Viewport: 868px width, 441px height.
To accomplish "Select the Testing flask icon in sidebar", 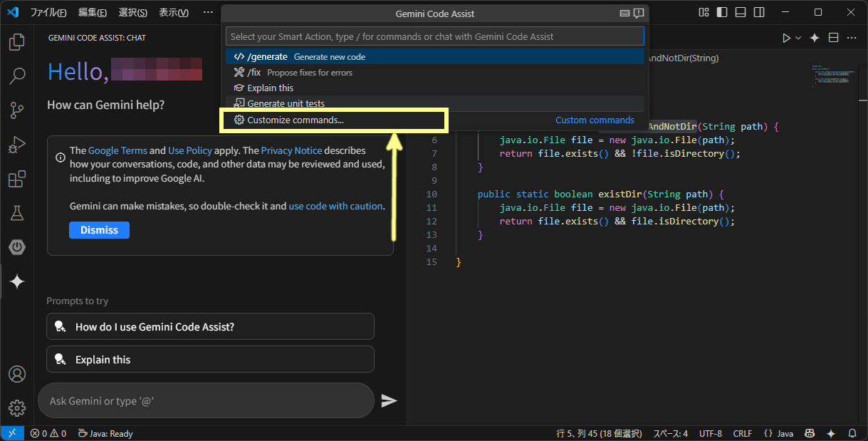I will (x=16, y=213).
